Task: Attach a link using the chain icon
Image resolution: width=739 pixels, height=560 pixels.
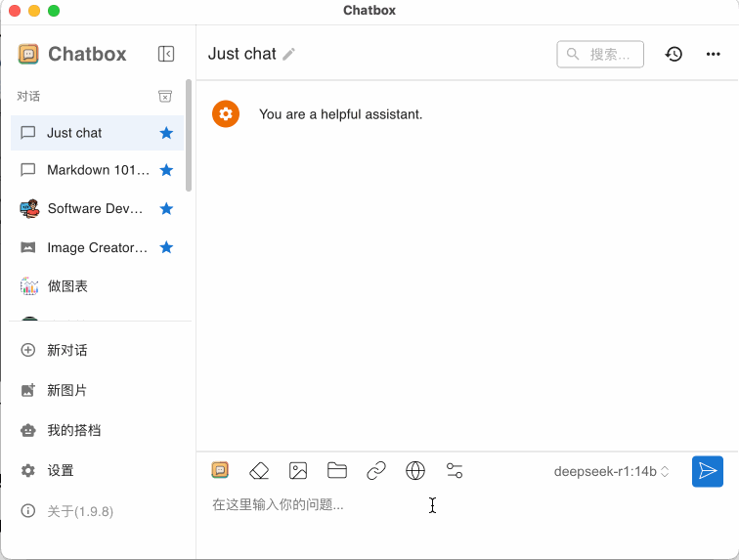Action: click(376, 470)
